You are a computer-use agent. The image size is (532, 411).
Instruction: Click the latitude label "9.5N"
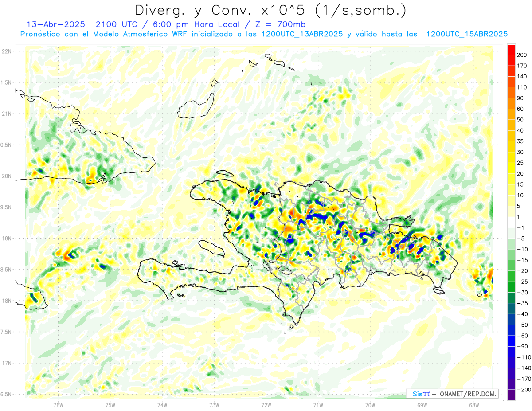(6, 207)
